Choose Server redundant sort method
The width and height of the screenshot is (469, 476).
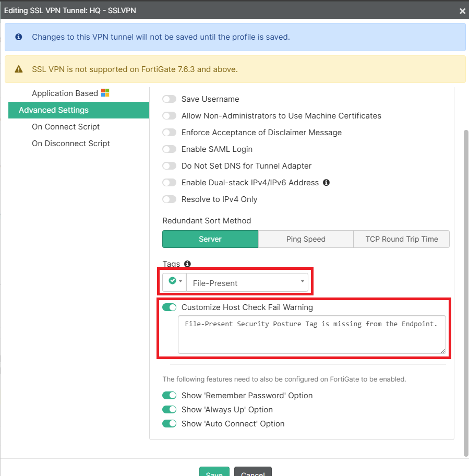[210, 239]
